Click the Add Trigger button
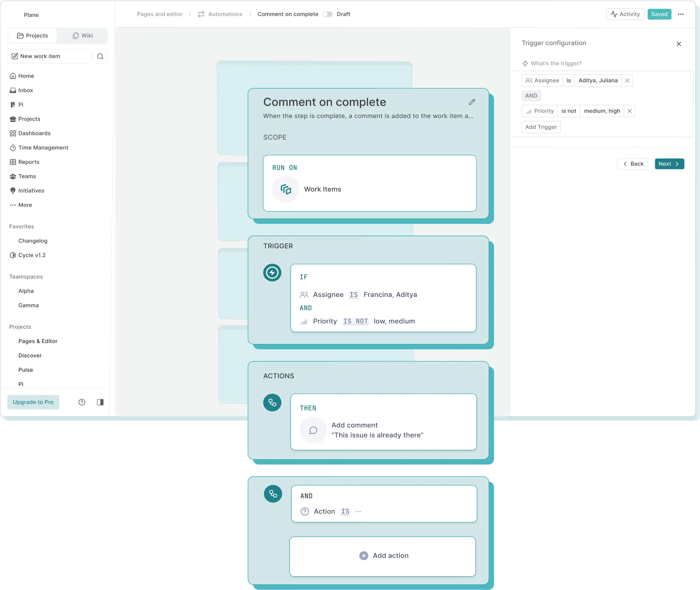The height and width of the screenshot is (590, 700). pos(541,127)
